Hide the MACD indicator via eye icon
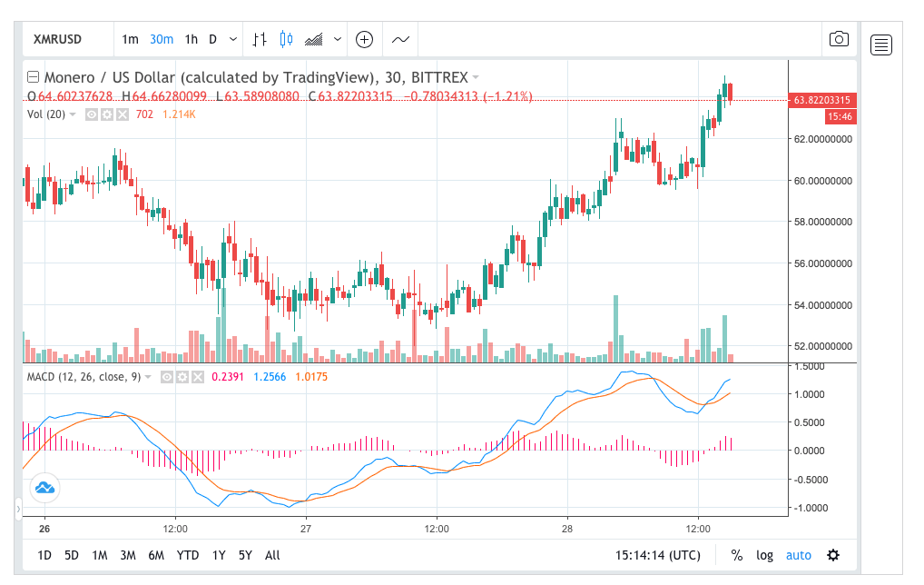Screen dimensions: 924x585 167,377
